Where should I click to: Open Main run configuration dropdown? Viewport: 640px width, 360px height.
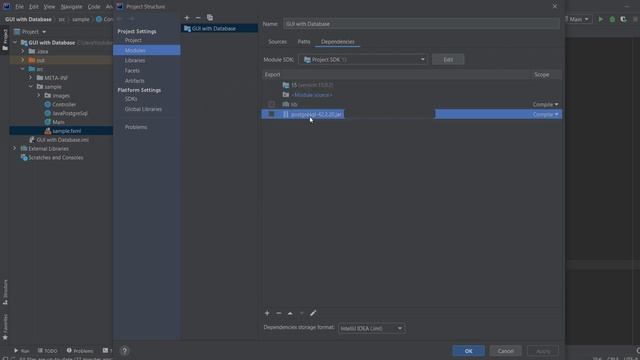tap(578, 19)
